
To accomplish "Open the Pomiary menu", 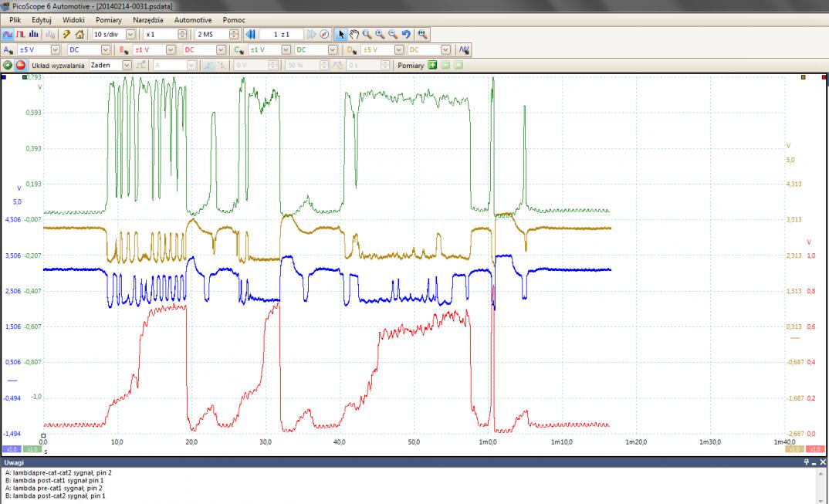I will pos(109,19).
